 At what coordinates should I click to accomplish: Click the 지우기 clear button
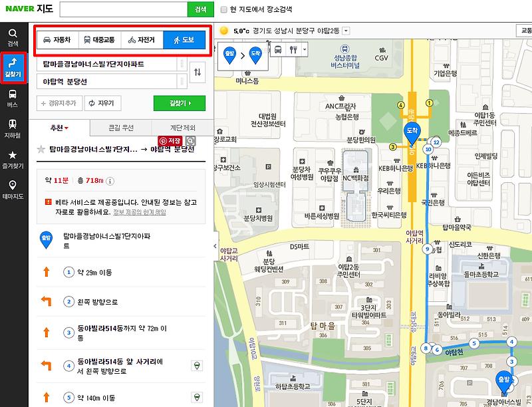click(103, 103)
